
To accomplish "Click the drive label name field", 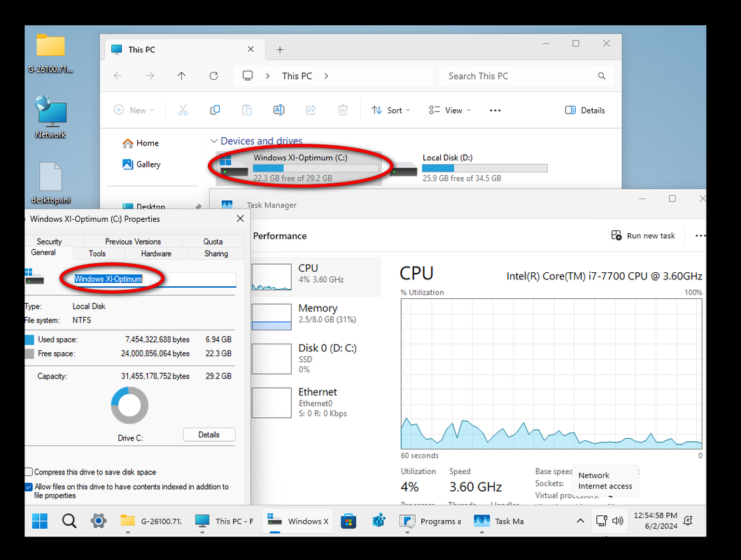I will point(155,279).
